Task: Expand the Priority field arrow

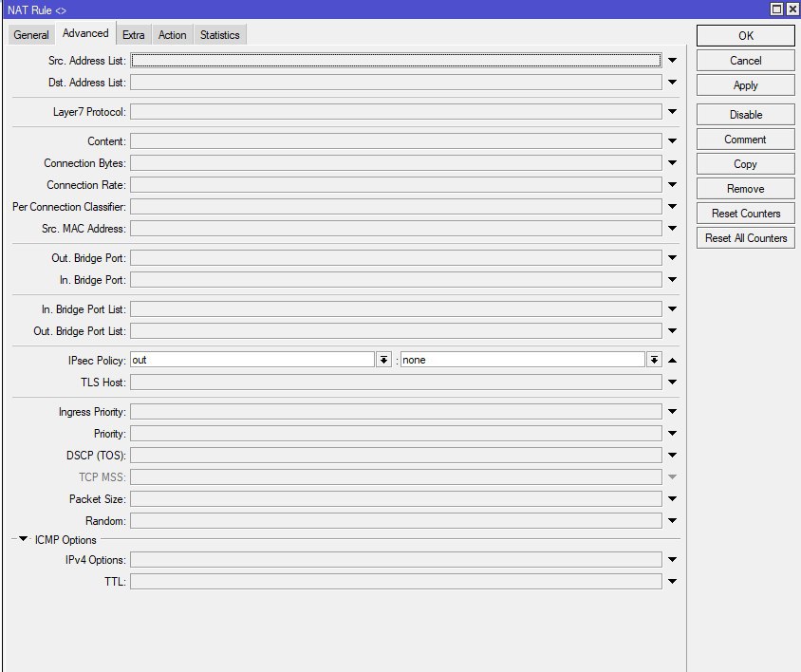Action: tap(672, 434)
